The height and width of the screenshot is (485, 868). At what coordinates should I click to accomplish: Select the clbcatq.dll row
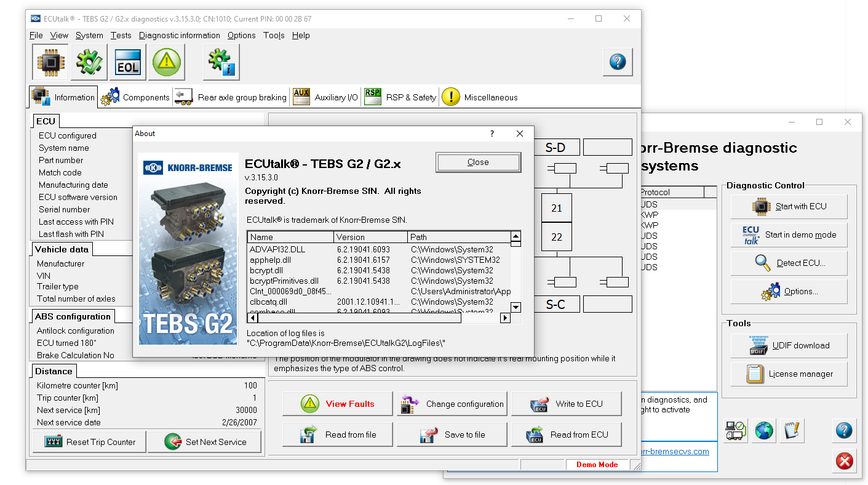(379, 302)
